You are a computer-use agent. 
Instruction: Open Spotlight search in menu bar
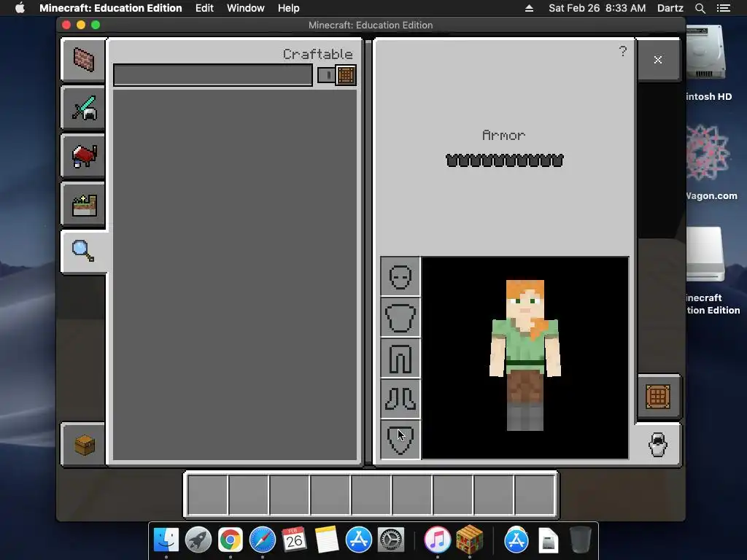pos(700,8)
